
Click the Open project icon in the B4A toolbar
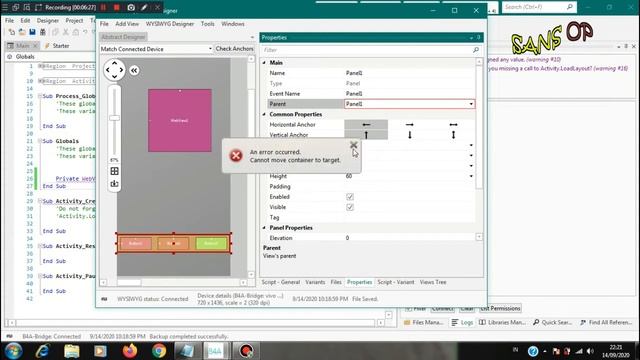[22, 32]
